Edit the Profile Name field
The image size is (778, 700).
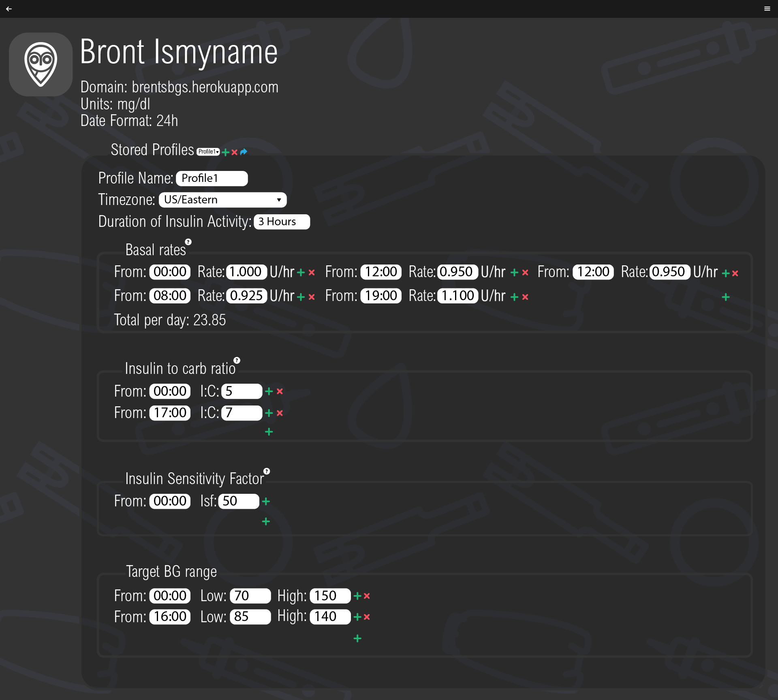(x=212, y=178)
